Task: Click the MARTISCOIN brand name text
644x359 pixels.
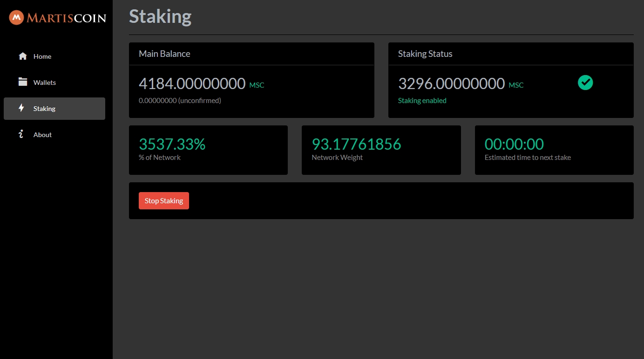Action: tap(66, 18)
